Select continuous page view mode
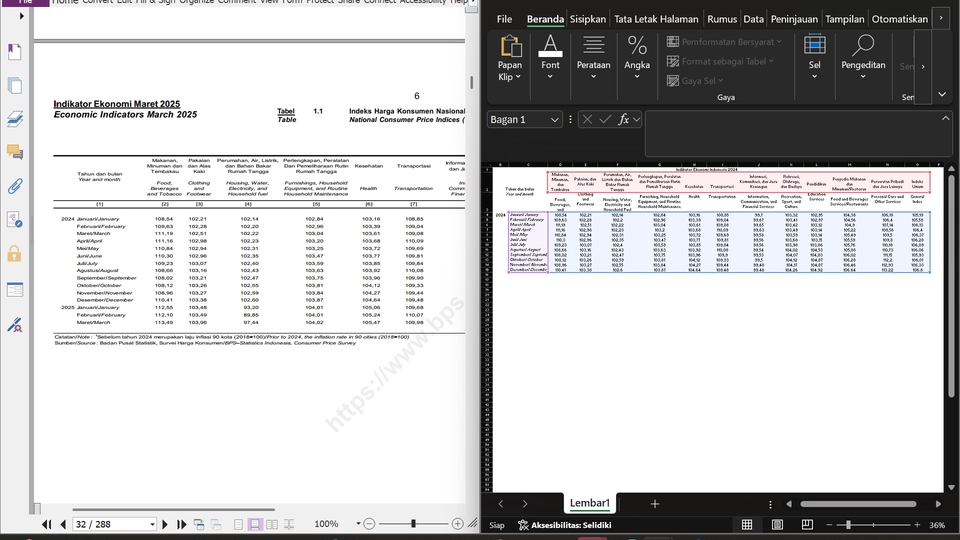Screen dimensions: 960x540 click(x=255, y=524)
